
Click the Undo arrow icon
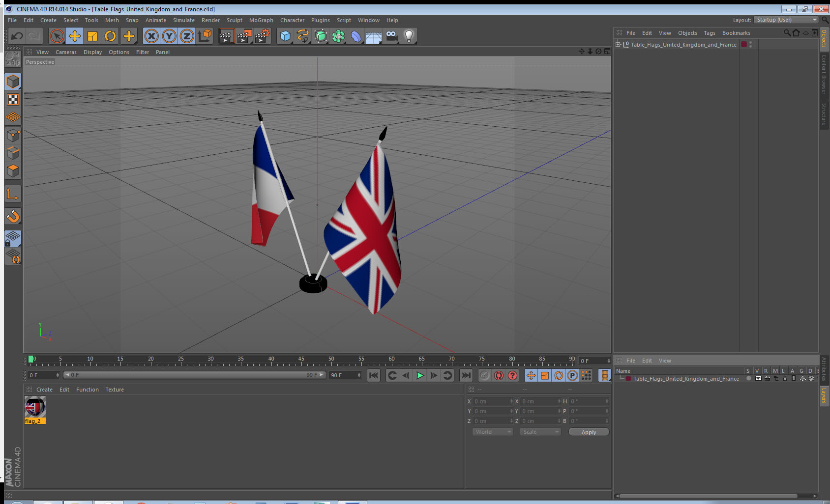pyautogui.click(x=17, y=36)
